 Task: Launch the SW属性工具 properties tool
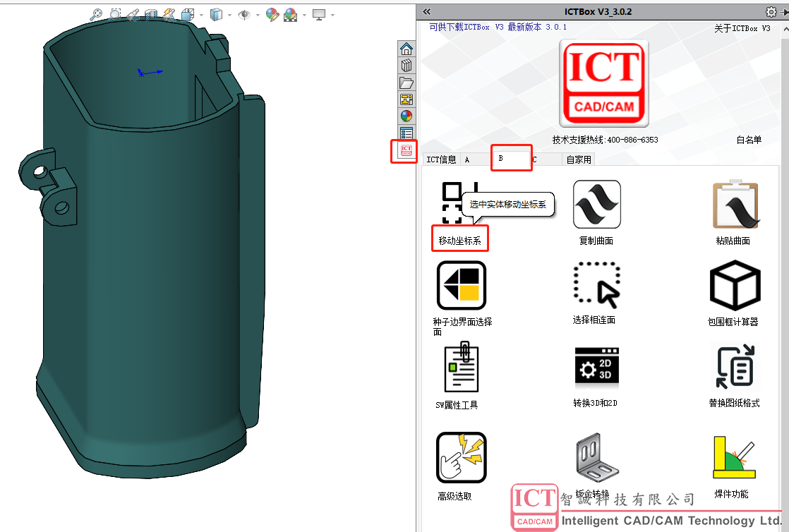tap(462, 367)
